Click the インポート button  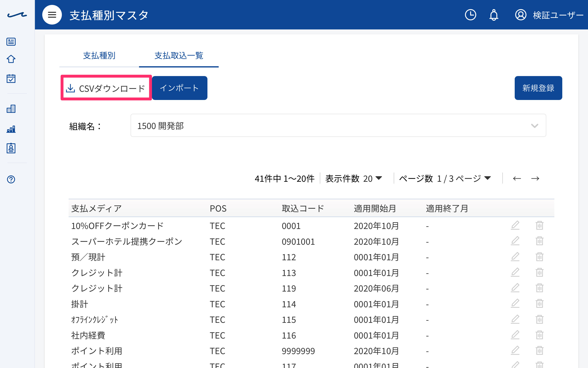tap(179, 88)
